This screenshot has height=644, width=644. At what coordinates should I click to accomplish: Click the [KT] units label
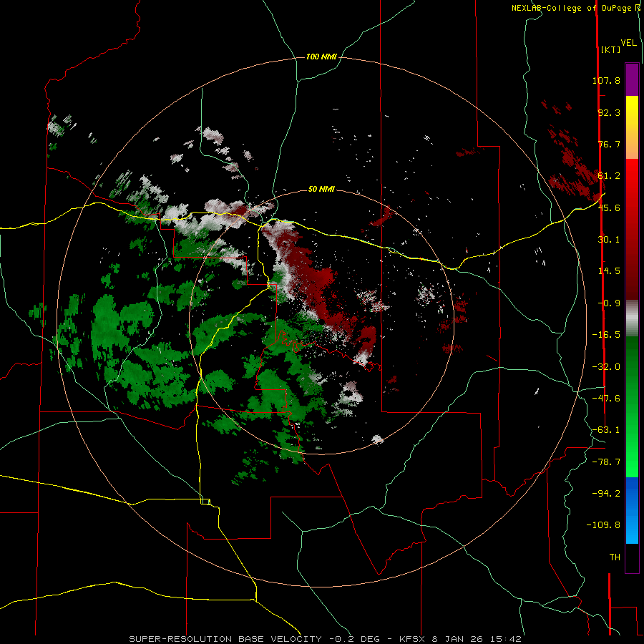pyautogui.click(x=611, y=49)
